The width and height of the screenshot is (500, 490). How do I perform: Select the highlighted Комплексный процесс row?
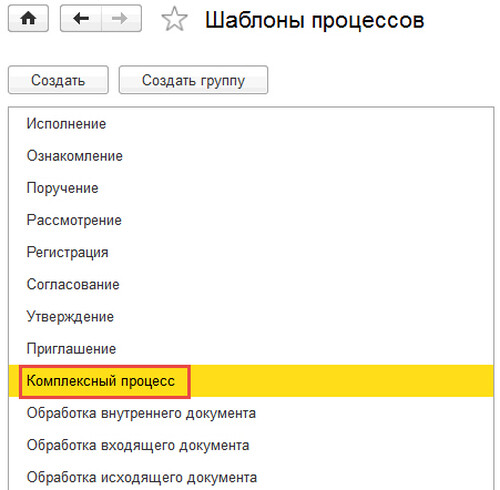click(251, 381)
